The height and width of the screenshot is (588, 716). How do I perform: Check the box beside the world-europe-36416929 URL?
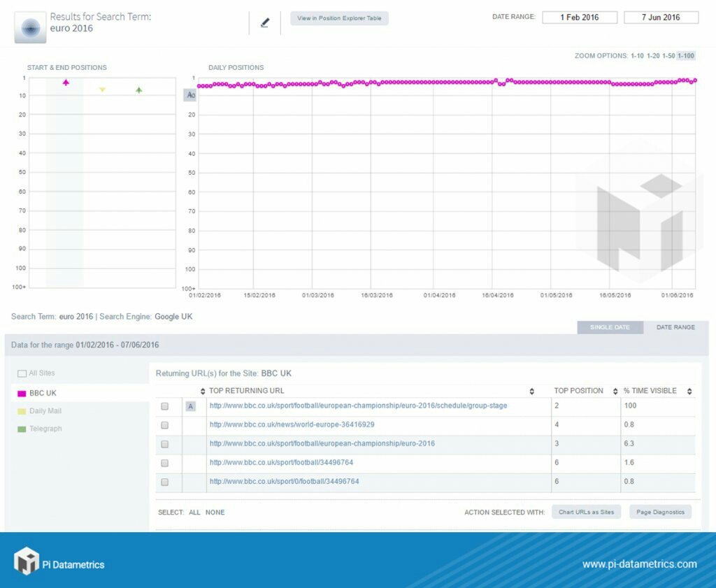coord(165,425)
